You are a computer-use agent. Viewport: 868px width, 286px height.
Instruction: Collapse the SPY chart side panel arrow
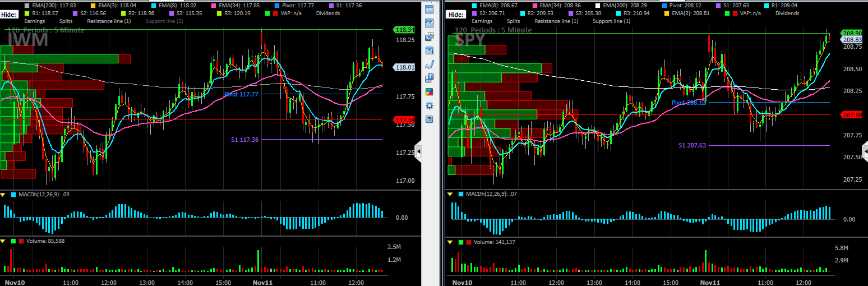(x=865, y=153)
